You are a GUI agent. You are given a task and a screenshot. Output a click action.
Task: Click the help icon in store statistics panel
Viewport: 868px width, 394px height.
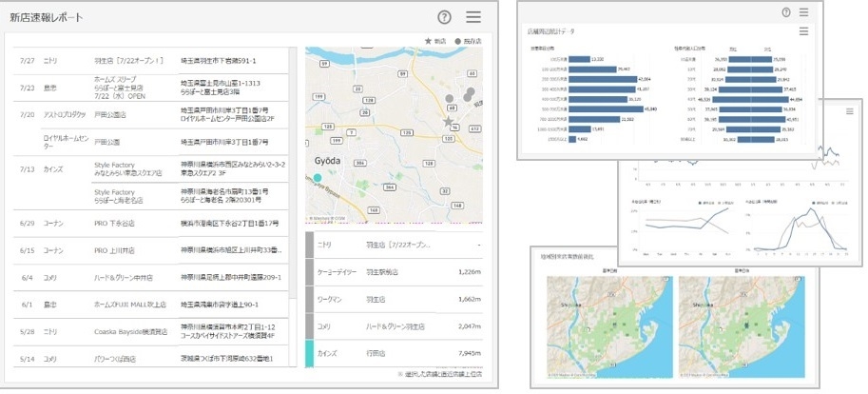(785, 12)
